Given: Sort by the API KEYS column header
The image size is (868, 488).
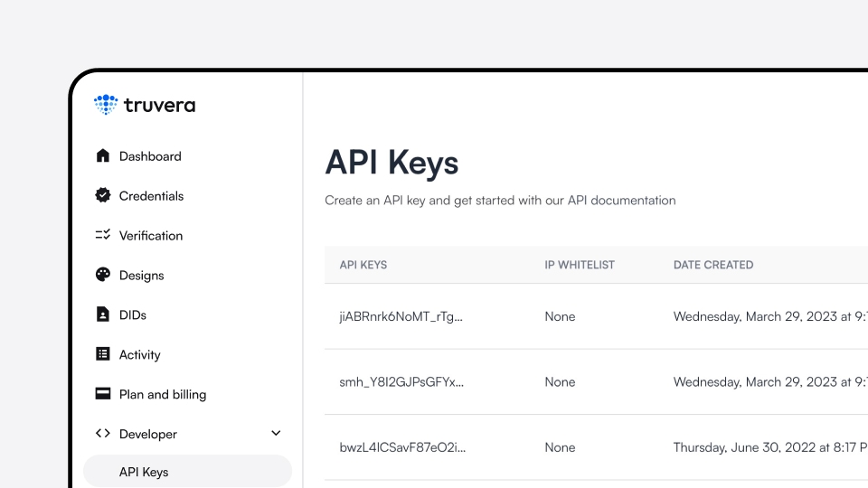Looking at the screenshot, I should tap(363, 265).
